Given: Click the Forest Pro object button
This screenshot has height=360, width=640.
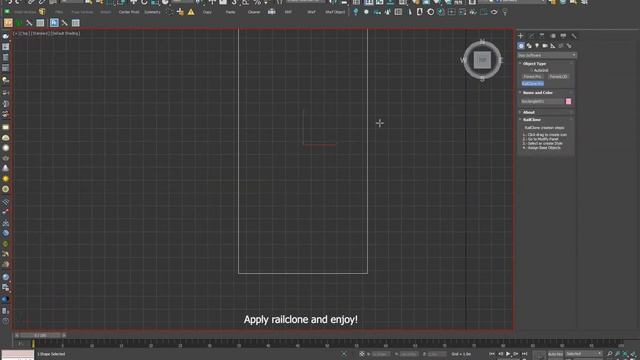Looking at the screenshot, I should [533, 77].
